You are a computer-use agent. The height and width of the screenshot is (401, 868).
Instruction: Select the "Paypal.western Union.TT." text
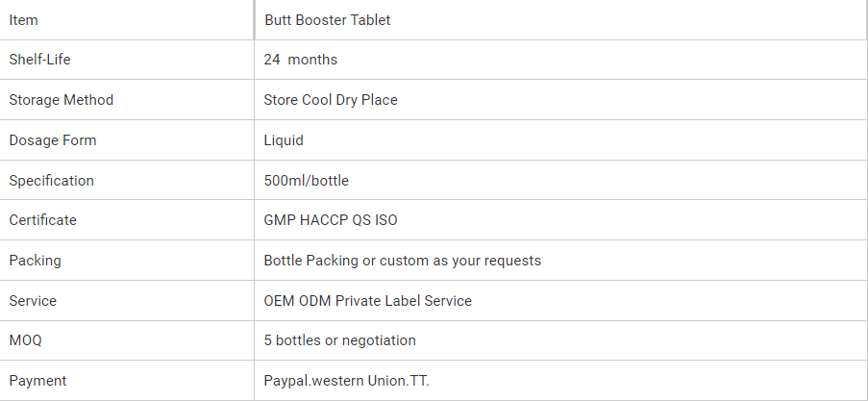click(x=347, y=381)
